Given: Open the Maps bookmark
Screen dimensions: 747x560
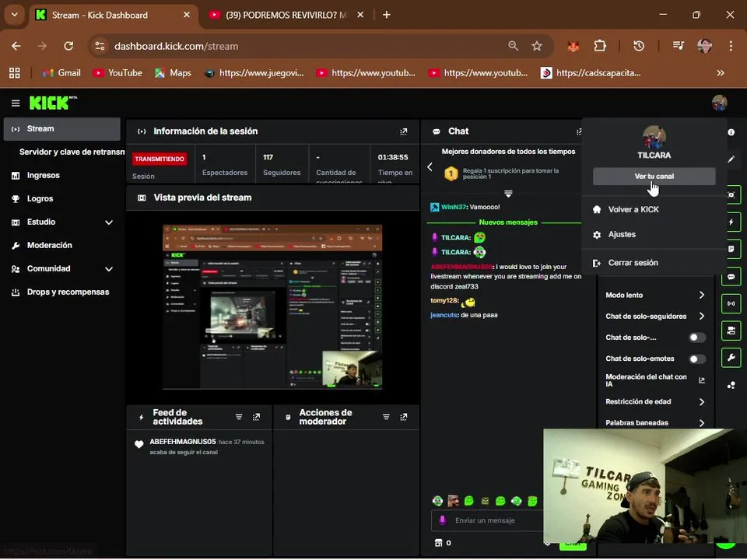Looking at the screenshot, I should click(x=174, y=73).
